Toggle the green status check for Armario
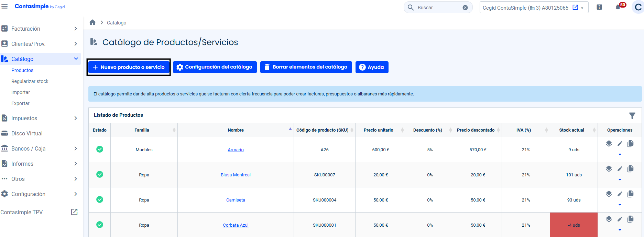 (x=100, y=149)
